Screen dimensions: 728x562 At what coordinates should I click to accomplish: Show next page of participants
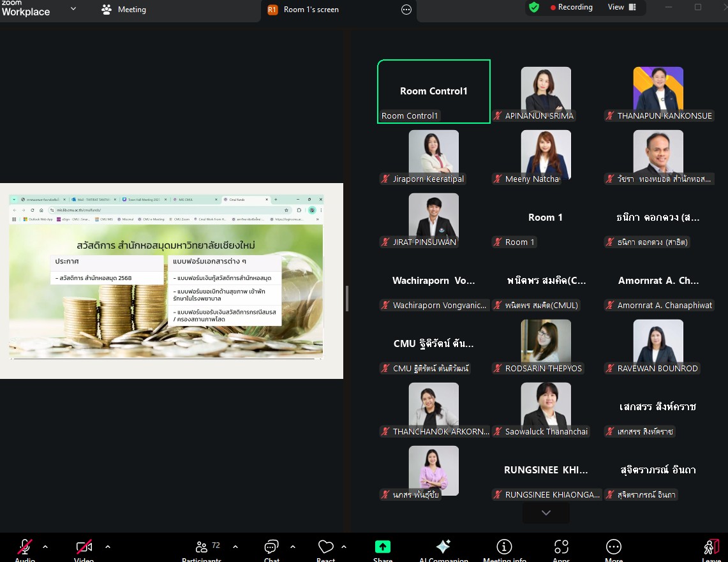[546, 513]
